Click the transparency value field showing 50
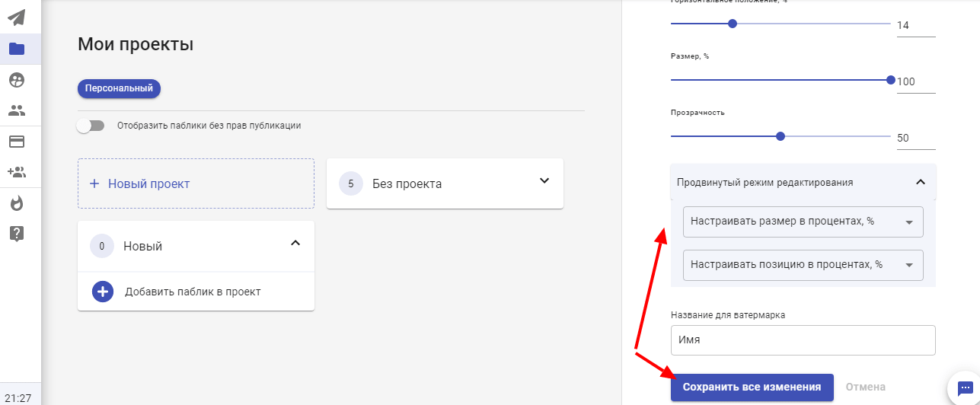 (916, 139)
